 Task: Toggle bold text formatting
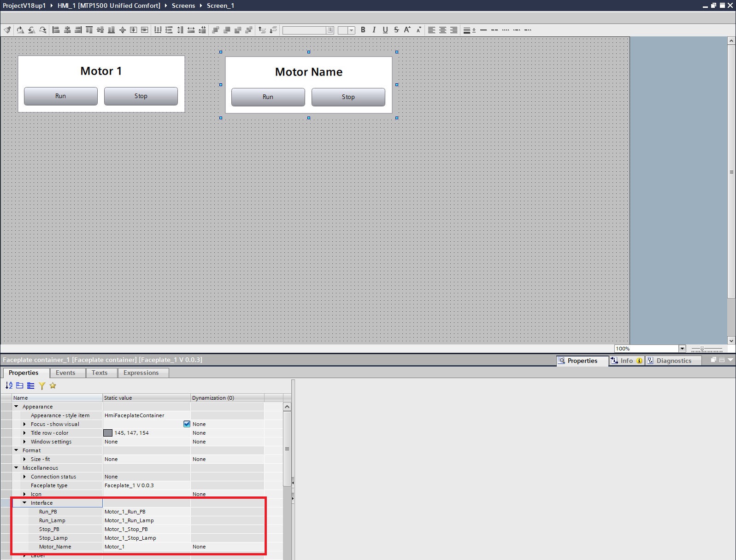(x=363, y=30)
